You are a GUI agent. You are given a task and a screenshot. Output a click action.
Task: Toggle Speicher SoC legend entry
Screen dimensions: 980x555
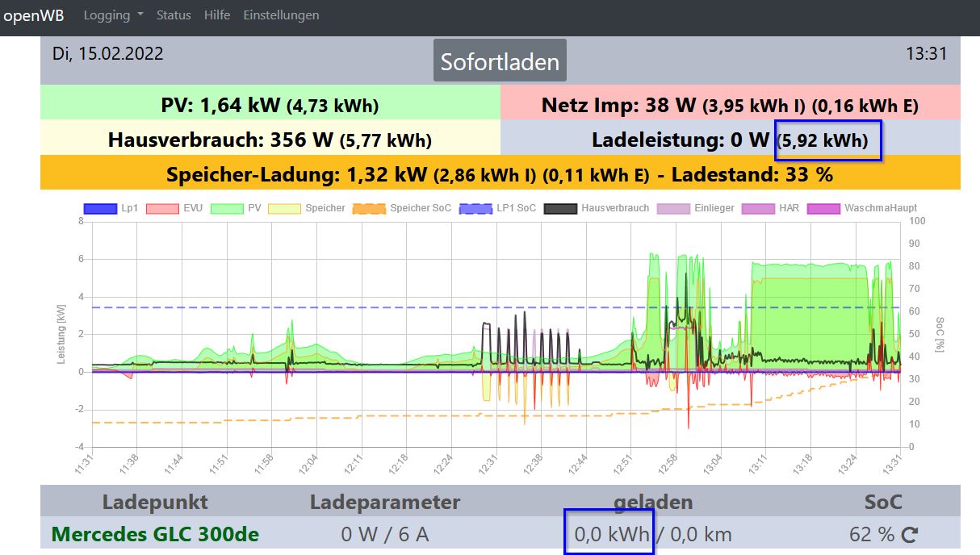tap(402, 208)
